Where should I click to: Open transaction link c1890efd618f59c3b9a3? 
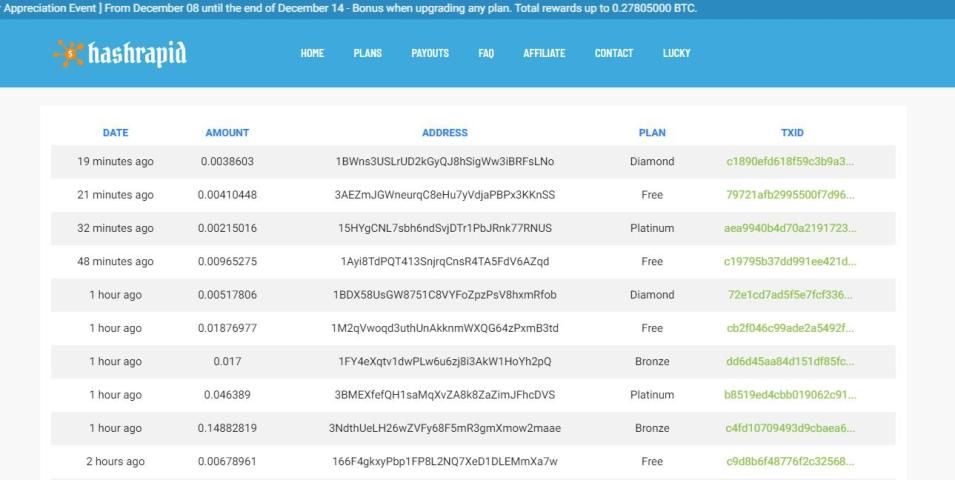791,161
